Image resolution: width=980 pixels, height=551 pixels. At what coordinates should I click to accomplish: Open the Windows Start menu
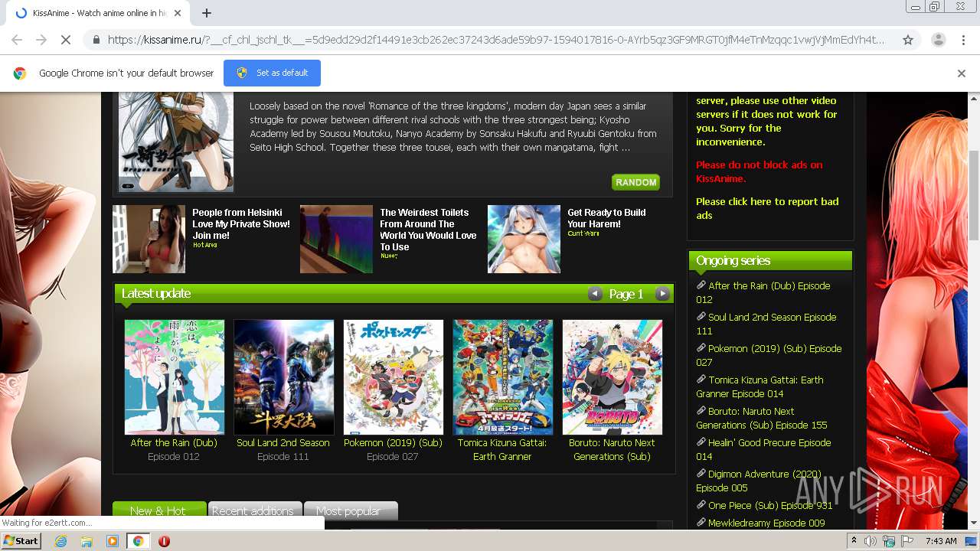coord(21,540)
